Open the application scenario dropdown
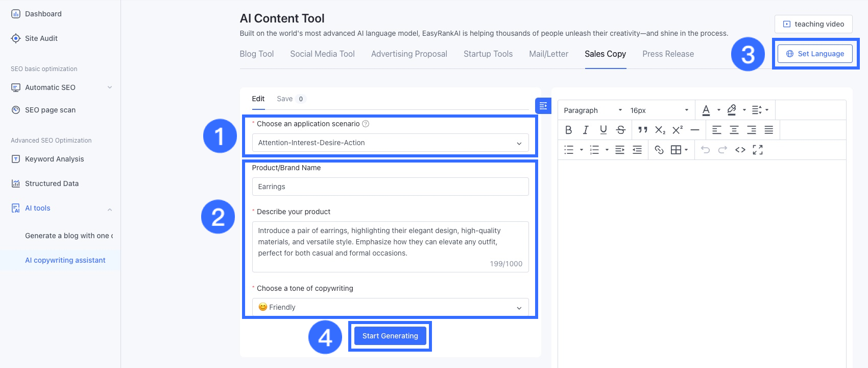Image resolution: width=868 pixels, height=368 pixels. pos(390,143)
